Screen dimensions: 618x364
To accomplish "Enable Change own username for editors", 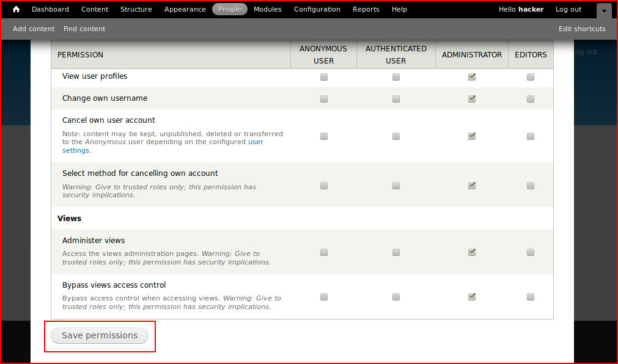I will click(x=531, y=99).
